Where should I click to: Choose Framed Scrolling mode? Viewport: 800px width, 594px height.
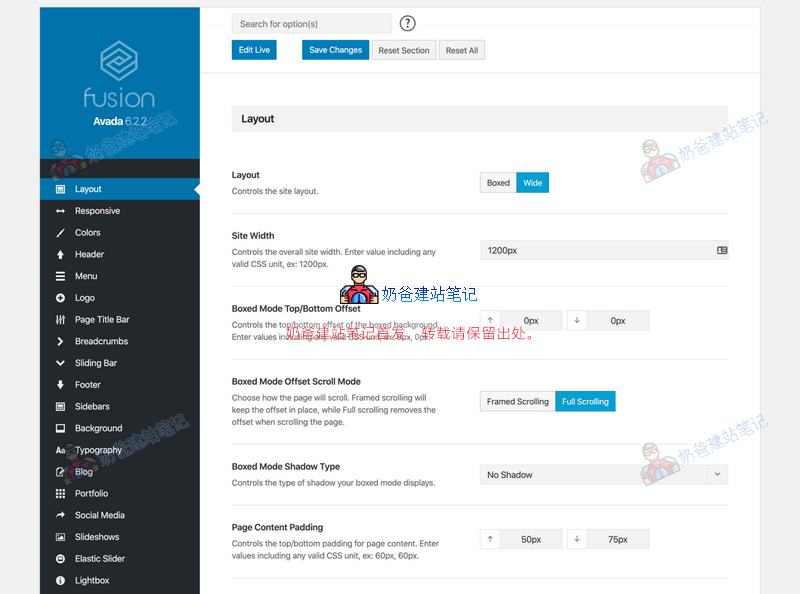517,402
